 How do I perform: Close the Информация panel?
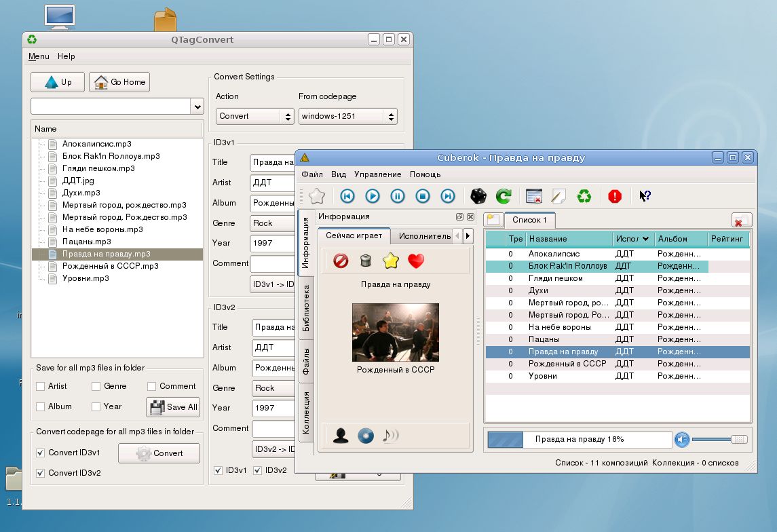click(x=470, y=216)
